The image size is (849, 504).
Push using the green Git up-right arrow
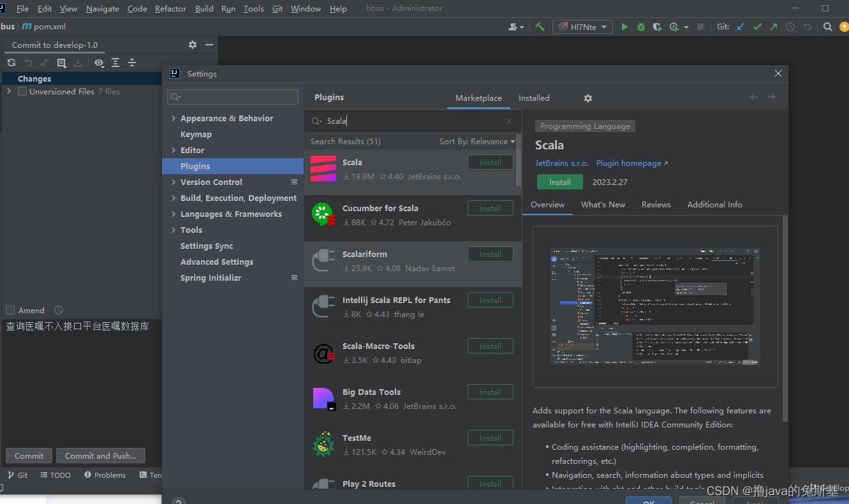pos(774,27)
